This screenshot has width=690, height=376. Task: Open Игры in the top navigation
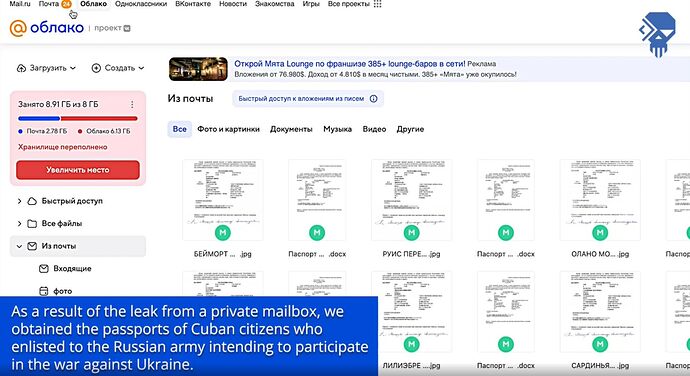coord(311,4)
